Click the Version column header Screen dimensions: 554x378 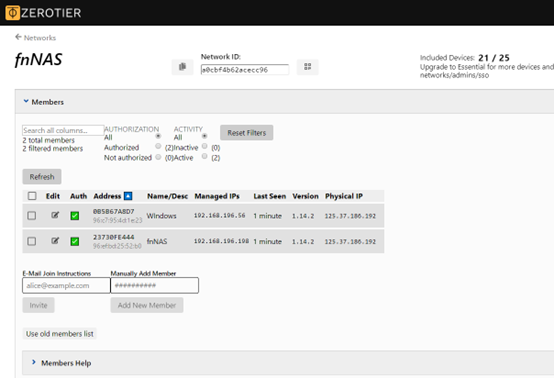[305, 196]
